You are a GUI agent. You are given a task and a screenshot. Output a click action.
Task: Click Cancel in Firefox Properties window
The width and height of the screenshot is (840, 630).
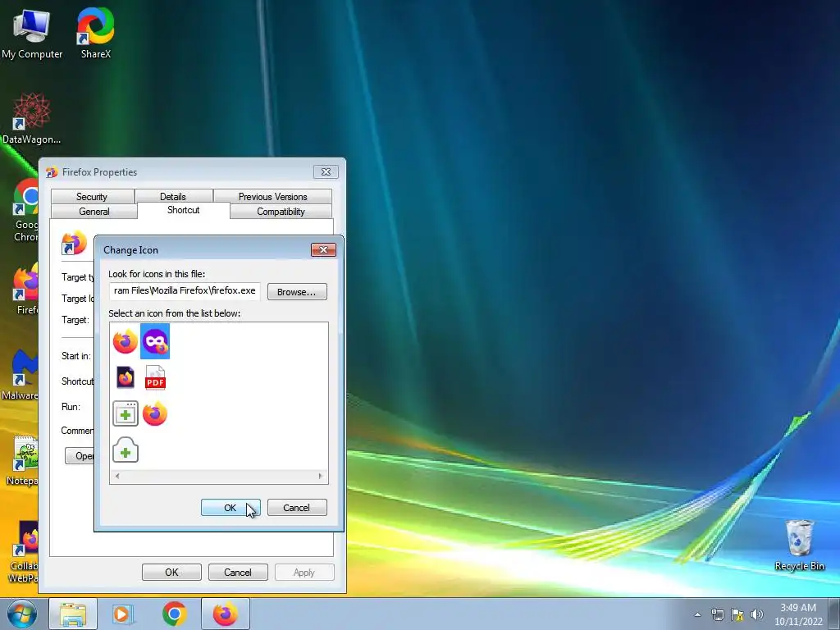click(x=238, y=572)
